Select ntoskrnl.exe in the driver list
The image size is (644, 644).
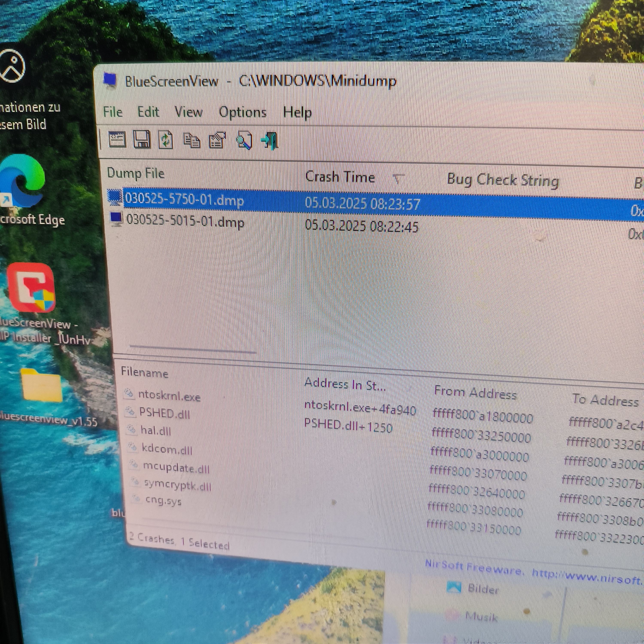click(169, 396)
